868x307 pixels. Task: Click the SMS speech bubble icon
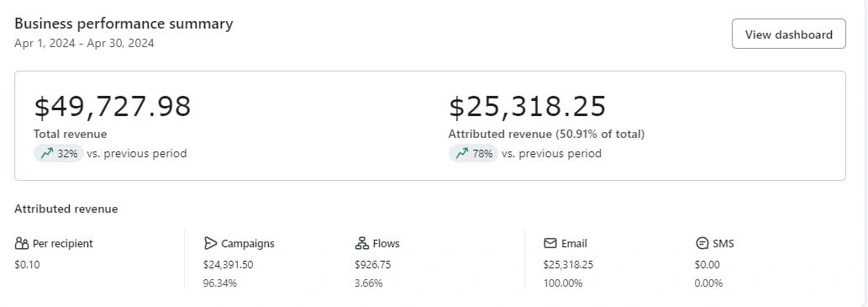click(702, 243)
